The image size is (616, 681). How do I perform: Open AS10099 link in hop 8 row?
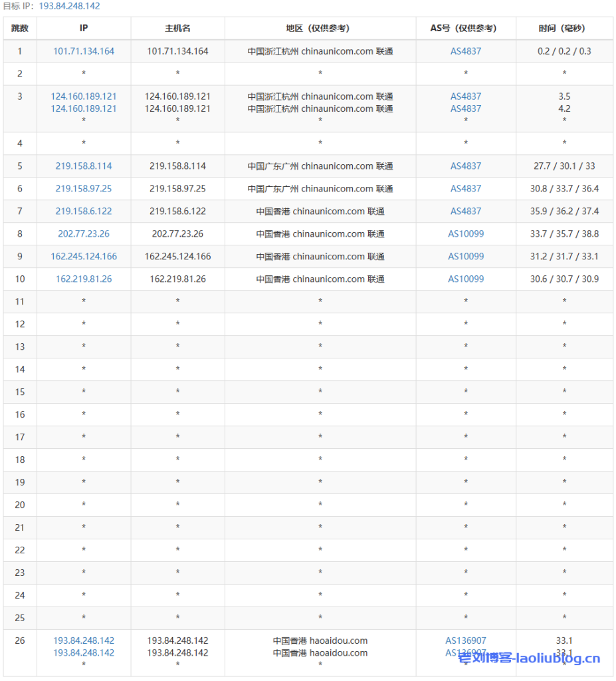[x=465, y=234]
